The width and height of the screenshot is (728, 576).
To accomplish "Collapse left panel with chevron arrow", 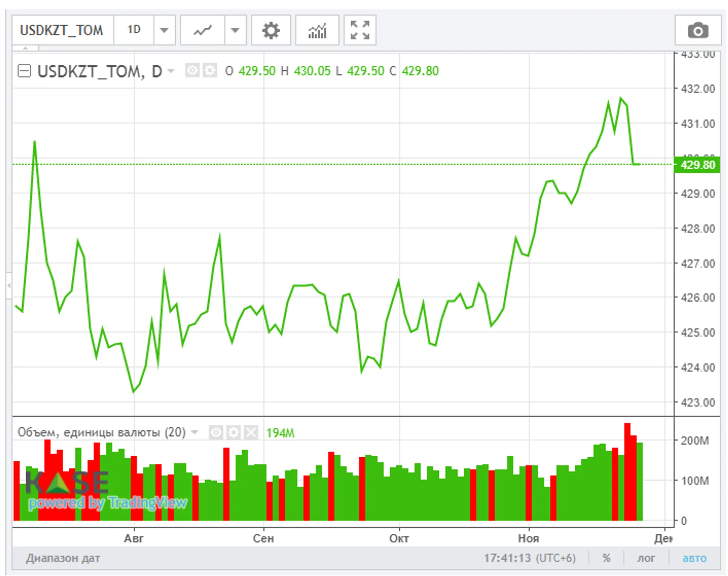I will tap(8, 285).
